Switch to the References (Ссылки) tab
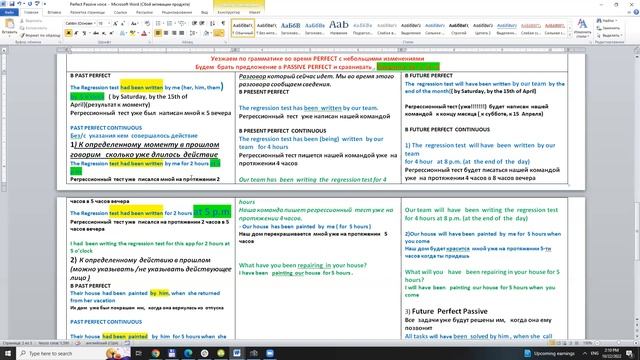640x360 pixels. [120, 12]
